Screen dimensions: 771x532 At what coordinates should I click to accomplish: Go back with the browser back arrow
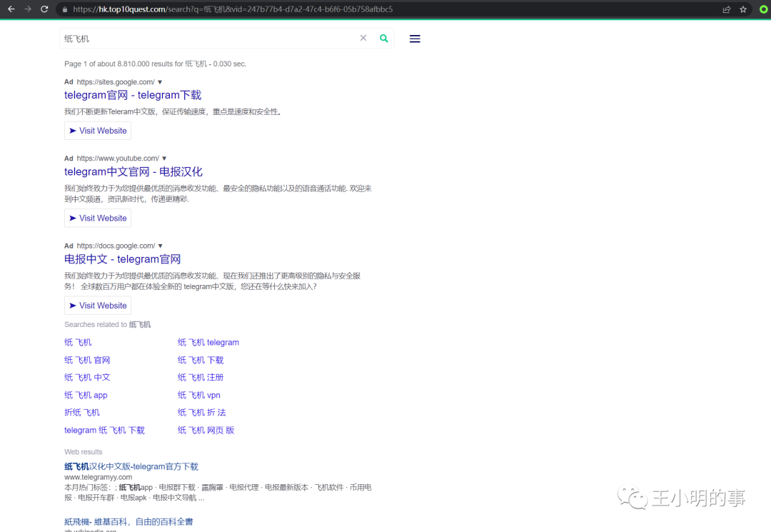click(11, 9)
